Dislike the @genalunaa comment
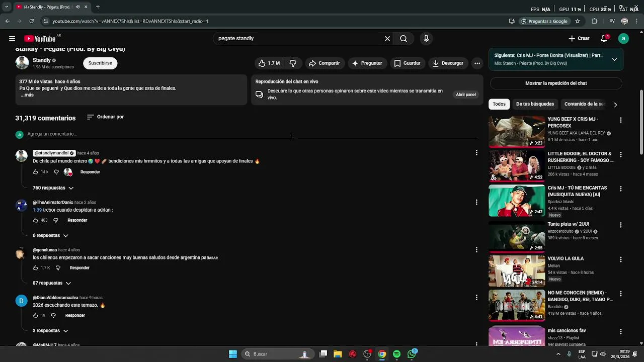The width and height of the screenshot is (644, 362). tap(58, 268)
